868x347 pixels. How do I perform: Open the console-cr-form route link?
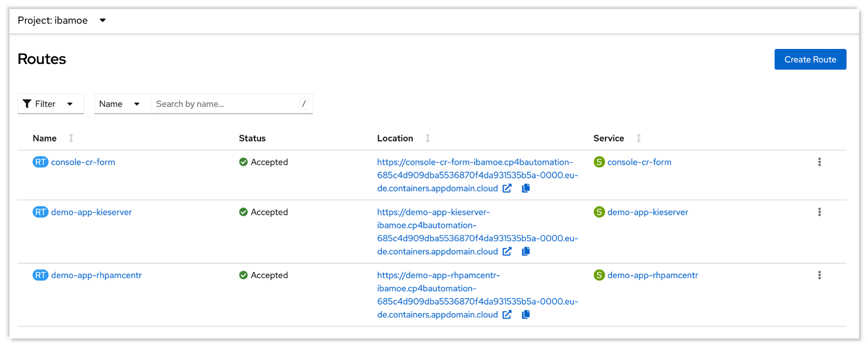[x=83, y=162]
